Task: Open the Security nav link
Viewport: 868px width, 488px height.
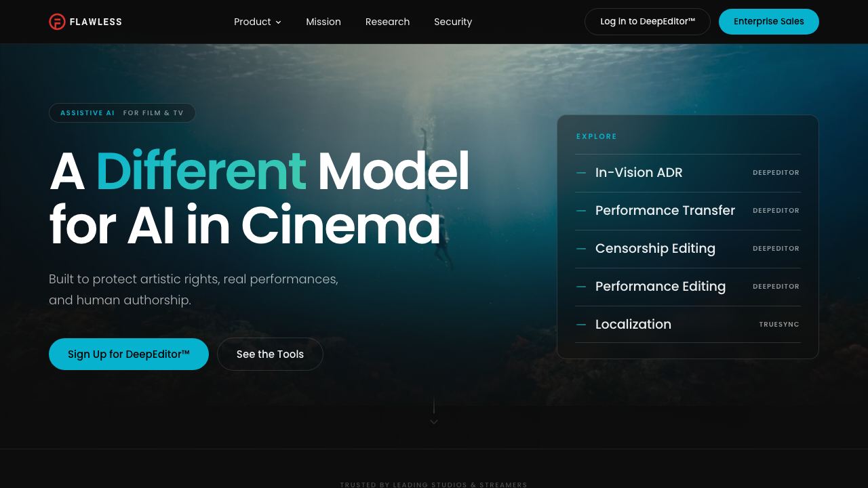Action: click(x=453, y=22)
